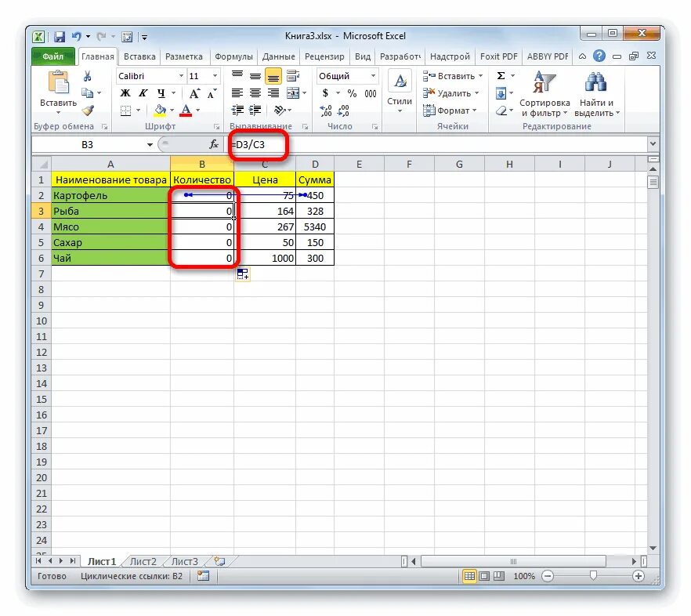Switch to Данные ribbon tab
Screen dimensions: 691x616
coord(279,56)
